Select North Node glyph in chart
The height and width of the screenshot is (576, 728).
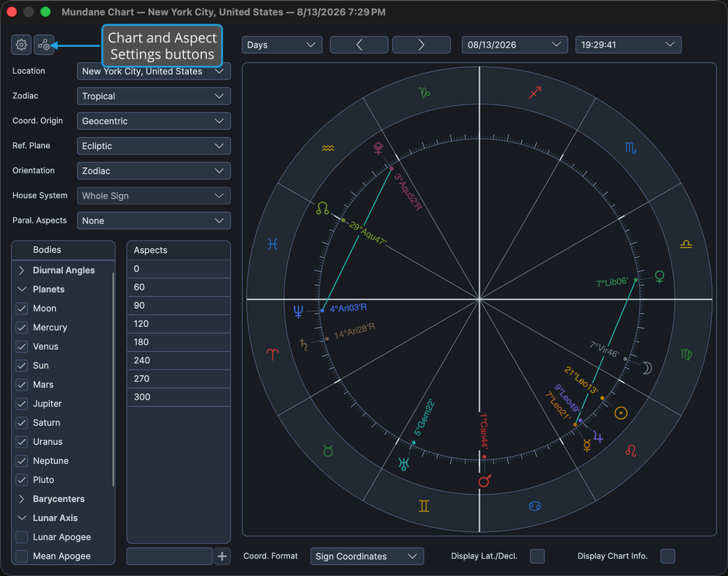tap(323, 208)
